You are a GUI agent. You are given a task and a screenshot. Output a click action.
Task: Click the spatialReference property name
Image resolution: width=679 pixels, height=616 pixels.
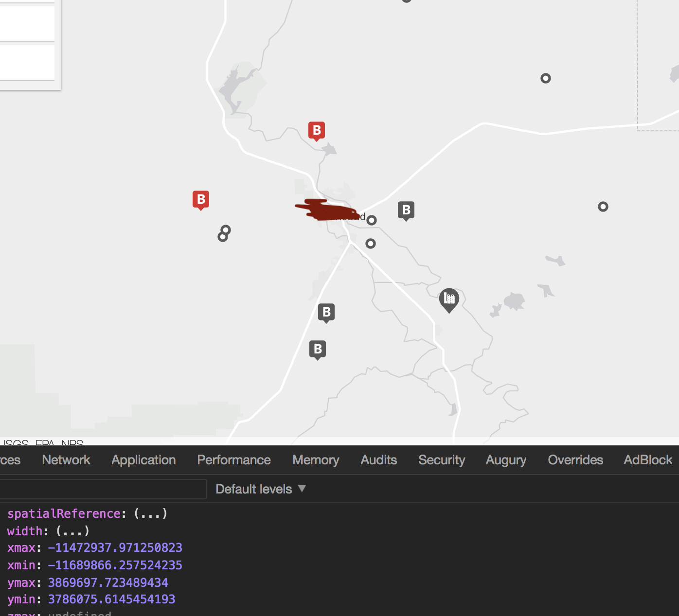(x=64, y=514)
